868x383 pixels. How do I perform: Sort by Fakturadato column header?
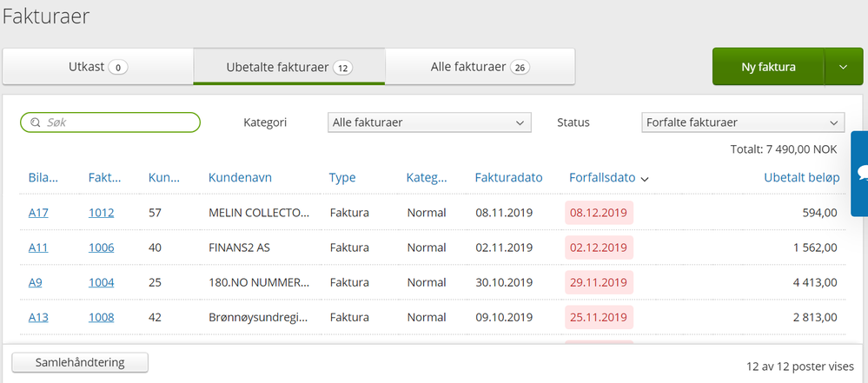509,178
